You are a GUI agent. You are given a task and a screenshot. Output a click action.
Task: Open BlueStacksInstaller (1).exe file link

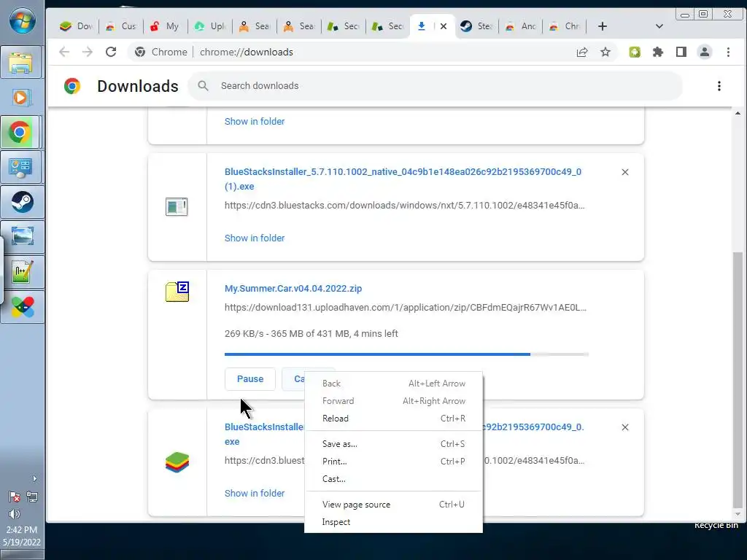pyautogui.click(x=403, y=179)
